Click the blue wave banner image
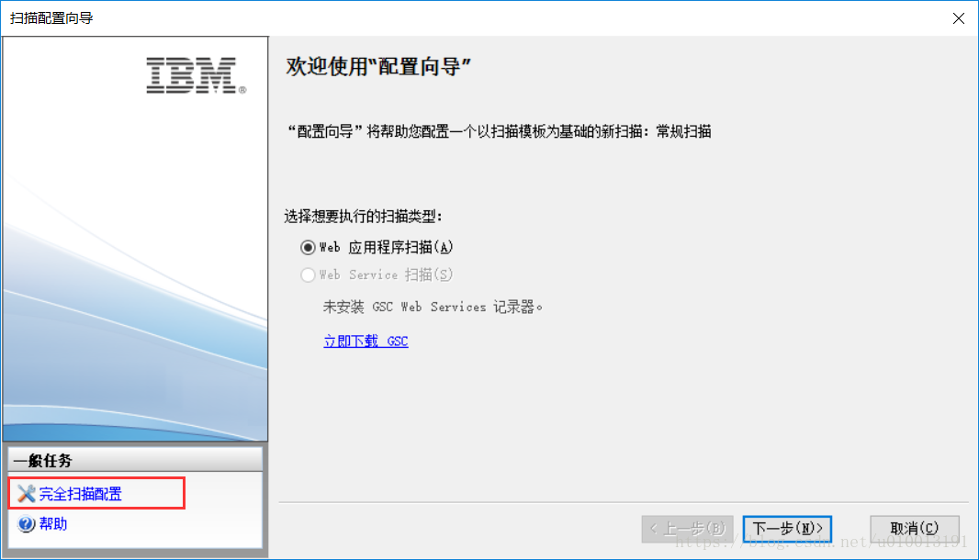This screenshot has height=560, width=979. tap(136, 312)
